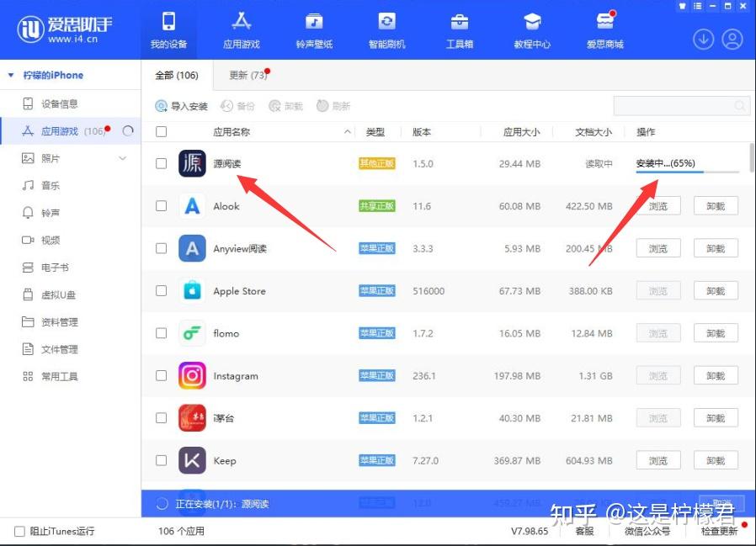Tick the checkbox for flomo
The height and width of the screenshot is (546, 756).
coord(162,333)
